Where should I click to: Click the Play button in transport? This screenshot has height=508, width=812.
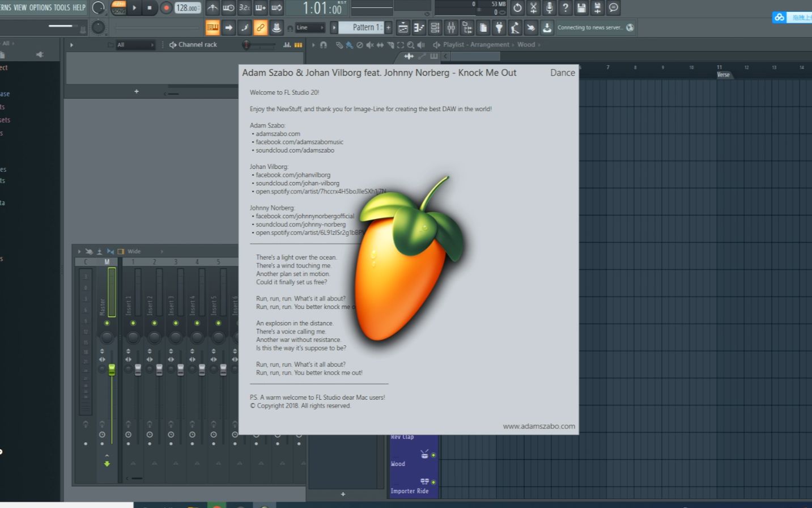tap(134, 8)
